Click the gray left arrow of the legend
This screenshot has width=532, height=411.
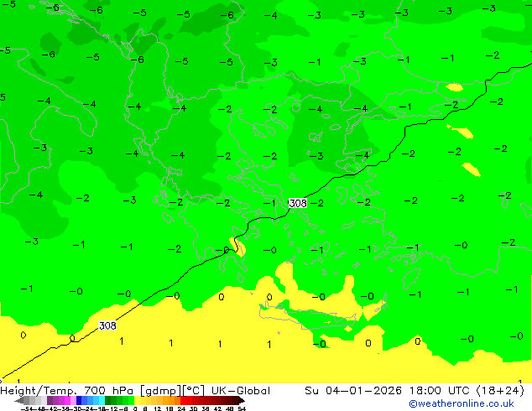(19, 401)
